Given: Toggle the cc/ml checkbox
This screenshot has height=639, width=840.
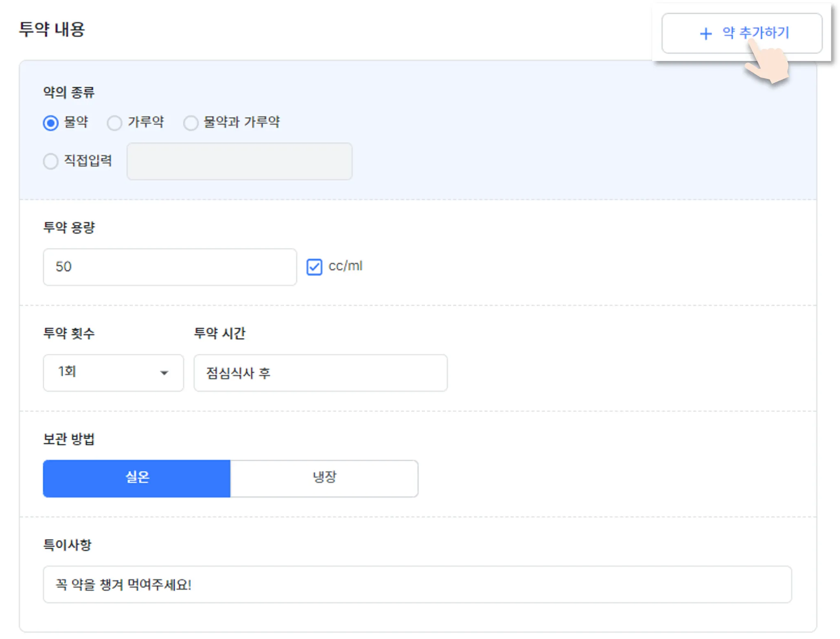Looking at the screenshot, I should coord(314,267).
